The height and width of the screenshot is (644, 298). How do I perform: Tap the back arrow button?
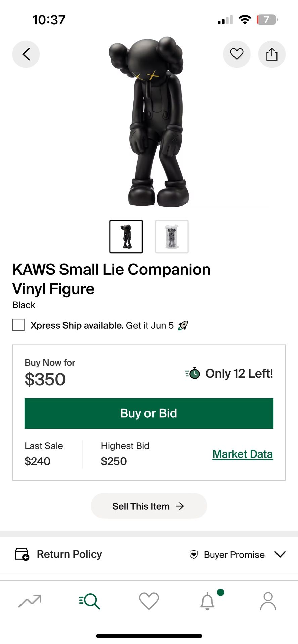click(26, 54)
